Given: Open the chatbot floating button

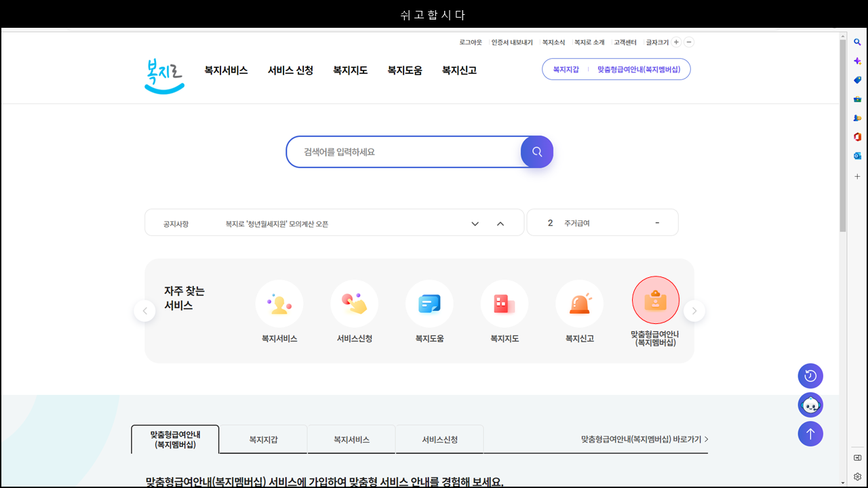Looking at the screenshot, I should point(810,405).
